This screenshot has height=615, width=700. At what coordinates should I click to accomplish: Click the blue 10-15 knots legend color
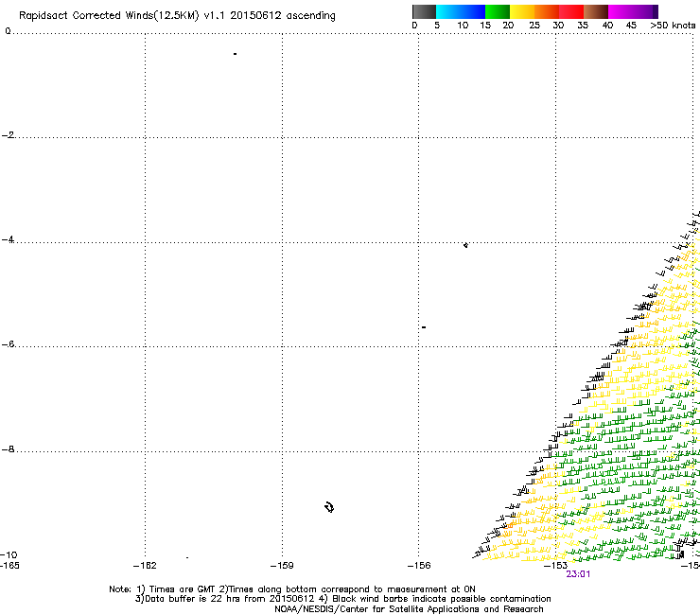(x=473, y=11)
